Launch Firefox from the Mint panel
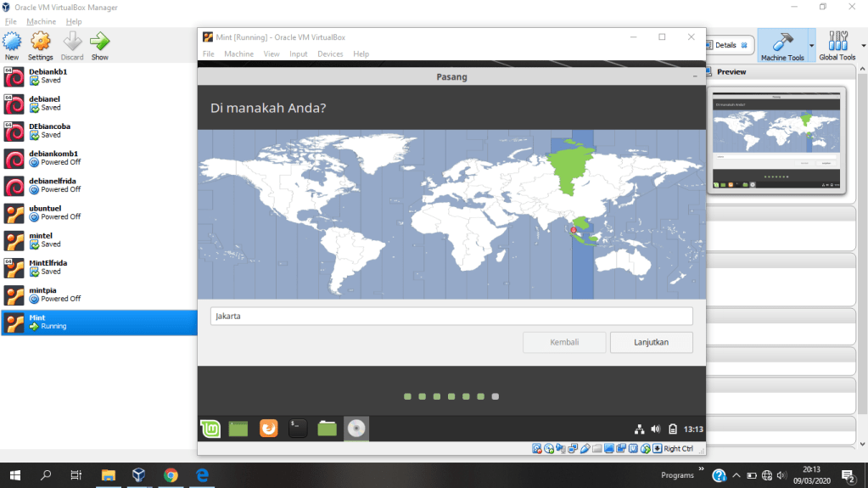Viewport: 868px width, 488px height. tap(268, 429)
